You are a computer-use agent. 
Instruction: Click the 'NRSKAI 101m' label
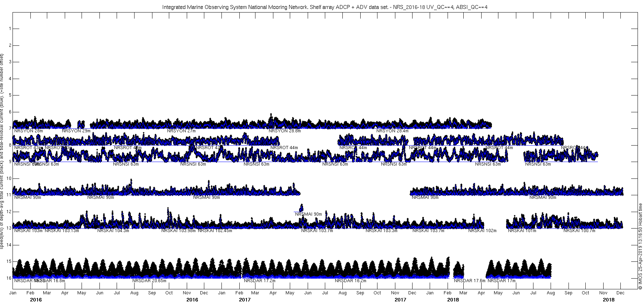click(522, 231)
